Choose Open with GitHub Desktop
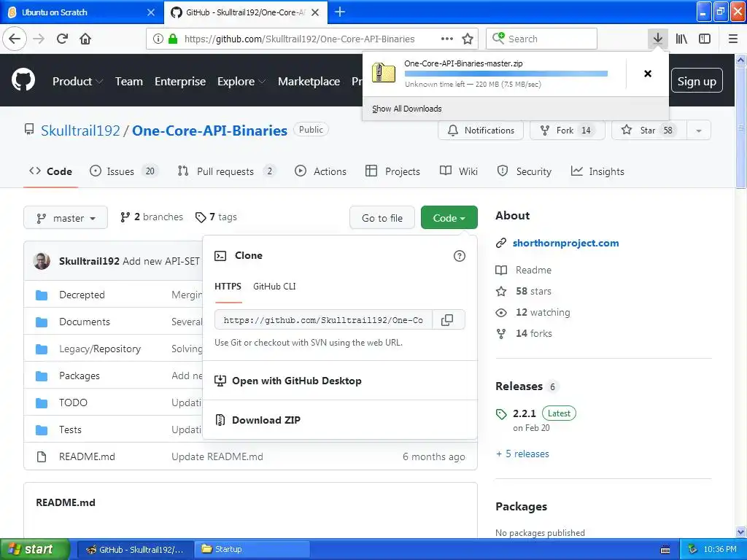747x560 pixels. click(296, 381)
